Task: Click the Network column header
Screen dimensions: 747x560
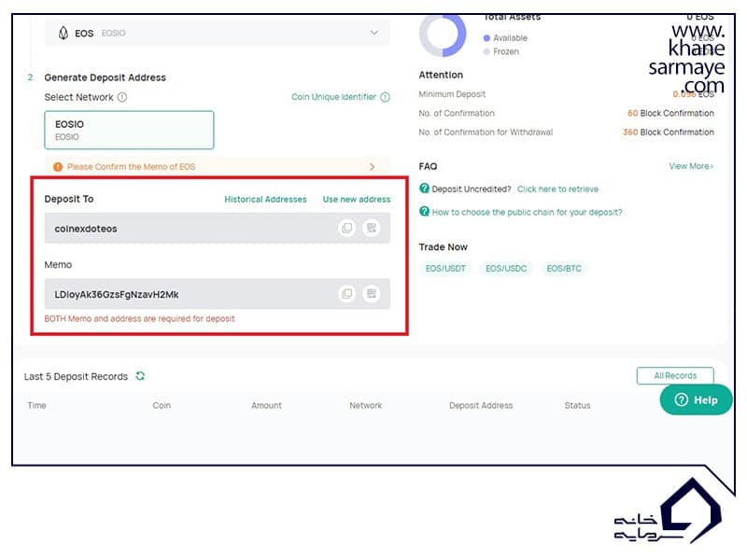Action: coord(366,405)
